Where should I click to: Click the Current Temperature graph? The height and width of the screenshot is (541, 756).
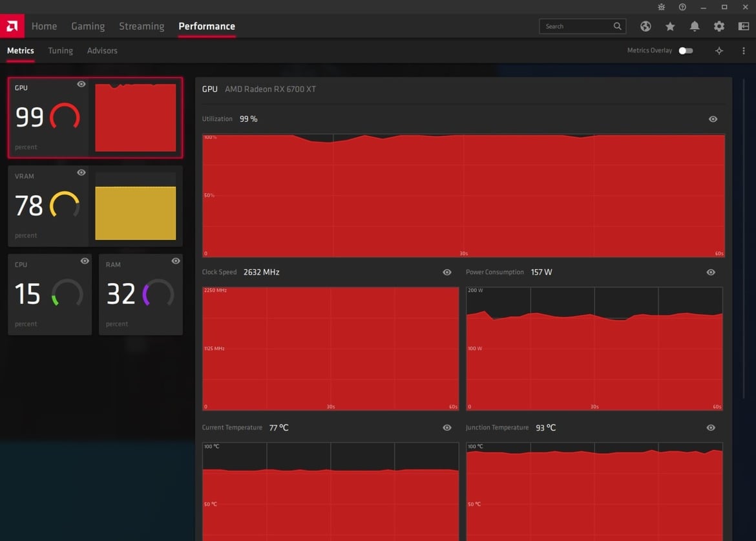click(x=330, y=491)
